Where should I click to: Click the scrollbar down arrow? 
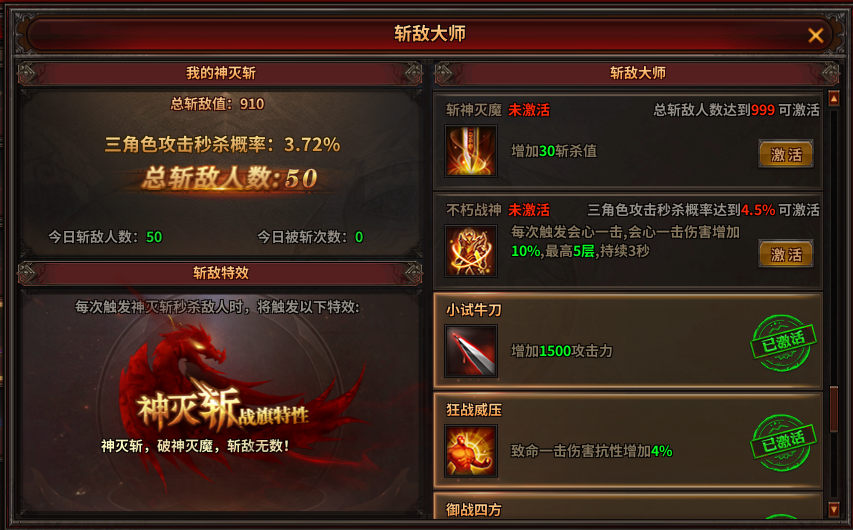[833, 509]
